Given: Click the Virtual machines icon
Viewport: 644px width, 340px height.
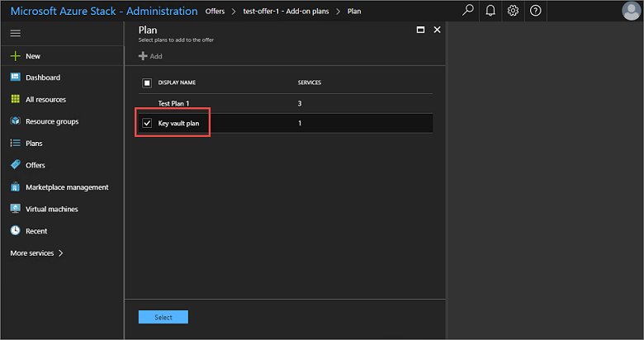Looking at the screenshot, I should tap(15, 209).
